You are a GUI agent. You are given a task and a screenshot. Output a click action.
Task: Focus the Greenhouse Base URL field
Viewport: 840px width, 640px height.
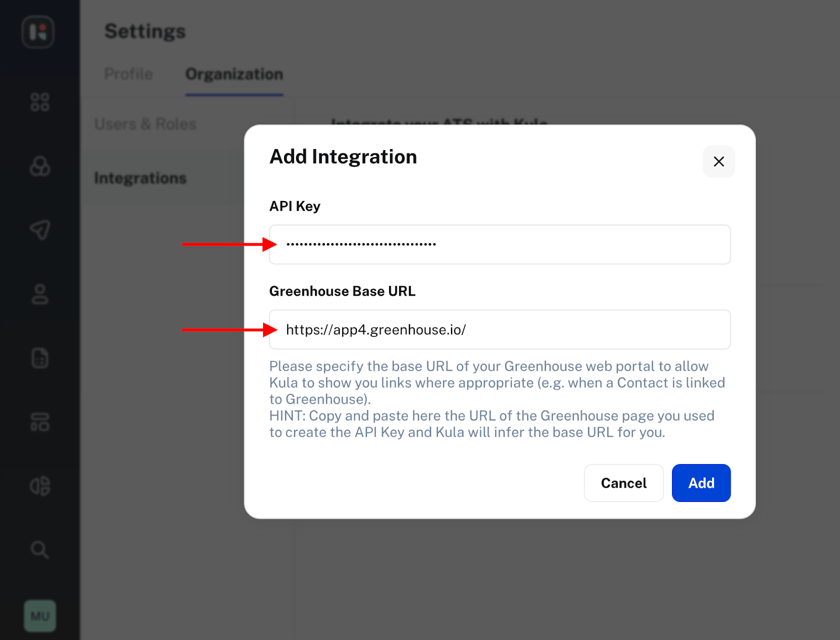click(500, 330)
